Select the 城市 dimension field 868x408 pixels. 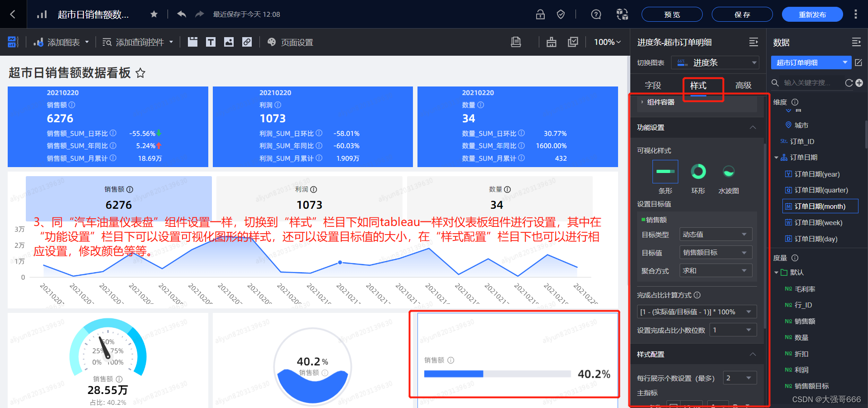(801, 125)
